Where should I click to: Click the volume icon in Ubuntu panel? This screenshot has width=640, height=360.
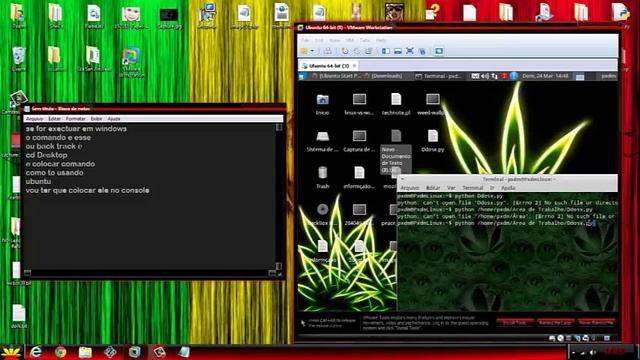tap(485, 76)
